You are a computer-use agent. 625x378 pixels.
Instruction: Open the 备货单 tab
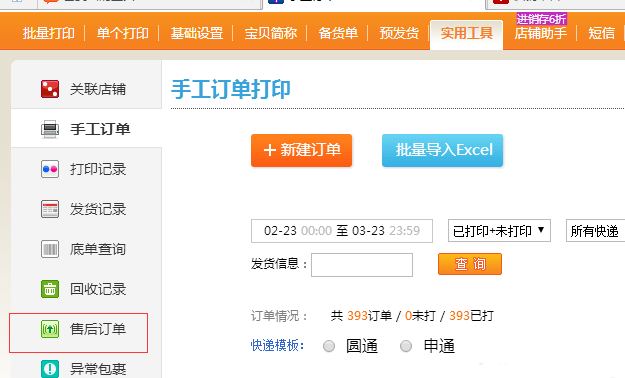pos(338,33)
